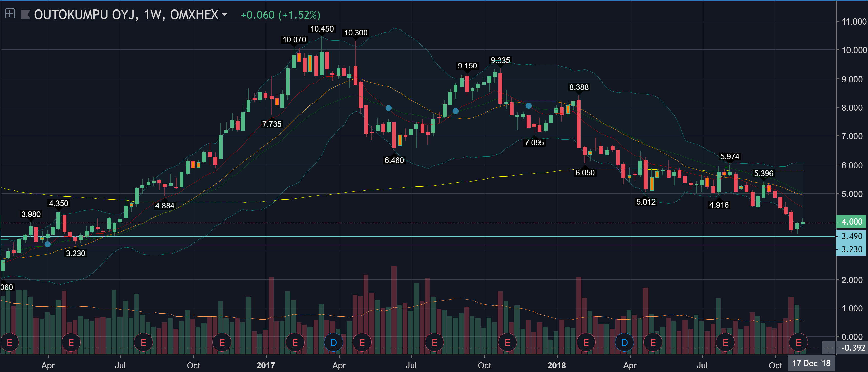Click the OUTOKUMPU OYJ, 1W, OMXHEX title
Screen dimensions: 868x372
click(126, 14)
